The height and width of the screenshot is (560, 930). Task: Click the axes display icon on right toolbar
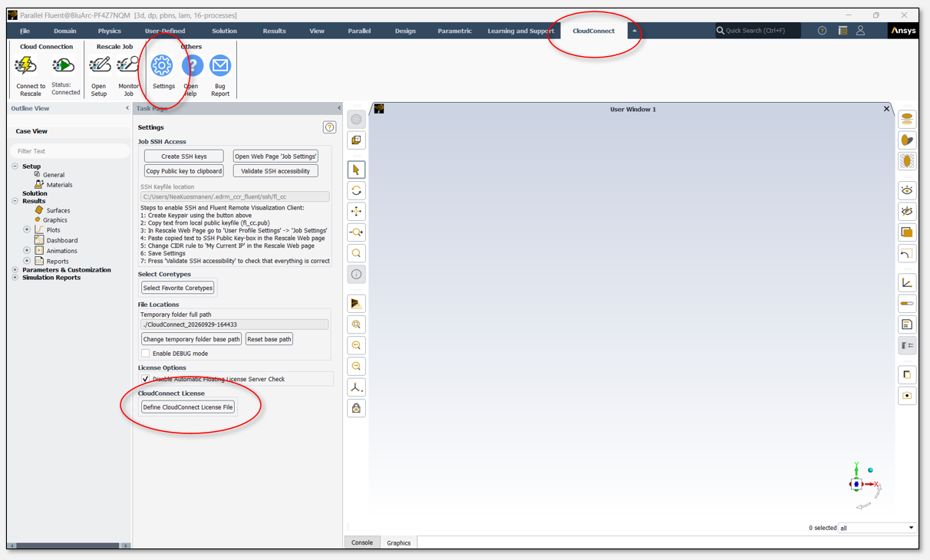point(907,283)
